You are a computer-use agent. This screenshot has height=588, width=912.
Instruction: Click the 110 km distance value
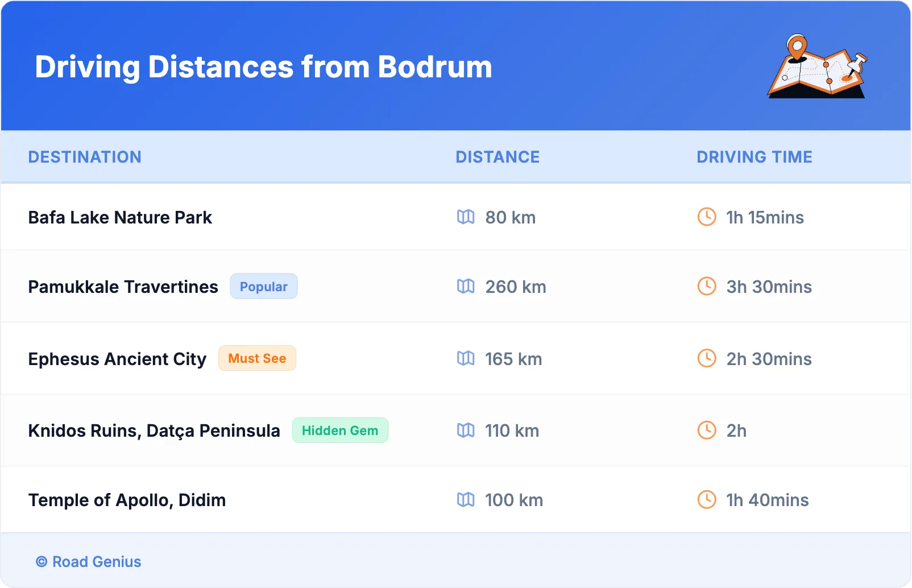pos(512,431)
